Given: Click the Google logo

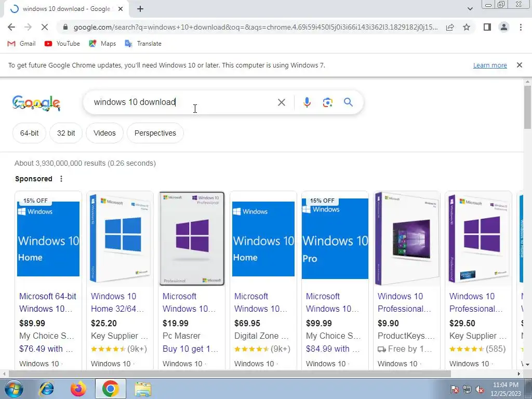Looking at the screenshot, I should [36, 103].
